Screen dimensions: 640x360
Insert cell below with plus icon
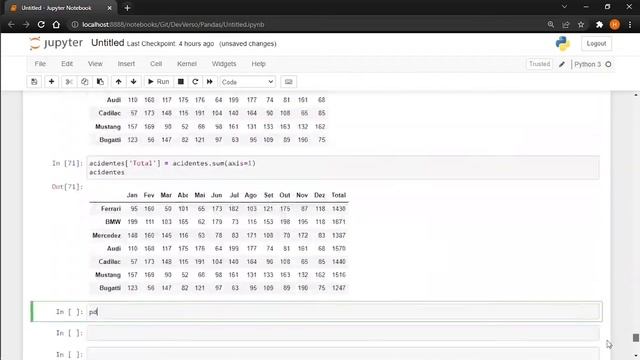point(51,82)
